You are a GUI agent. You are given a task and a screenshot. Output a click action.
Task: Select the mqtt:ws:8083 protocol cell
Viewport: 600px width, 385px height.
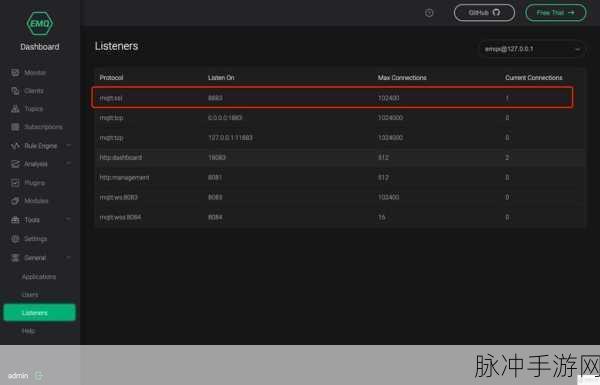119,197
